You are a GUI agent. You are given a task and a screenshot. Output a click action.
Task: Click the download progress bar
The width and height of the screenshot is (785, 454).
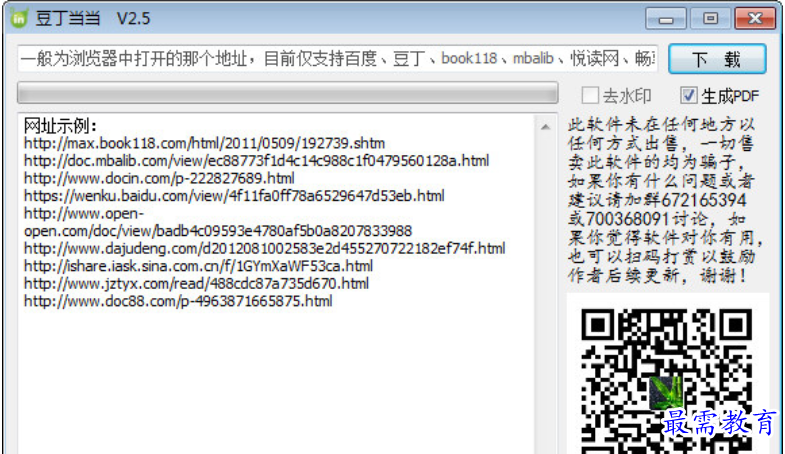(x=288, y=93)
